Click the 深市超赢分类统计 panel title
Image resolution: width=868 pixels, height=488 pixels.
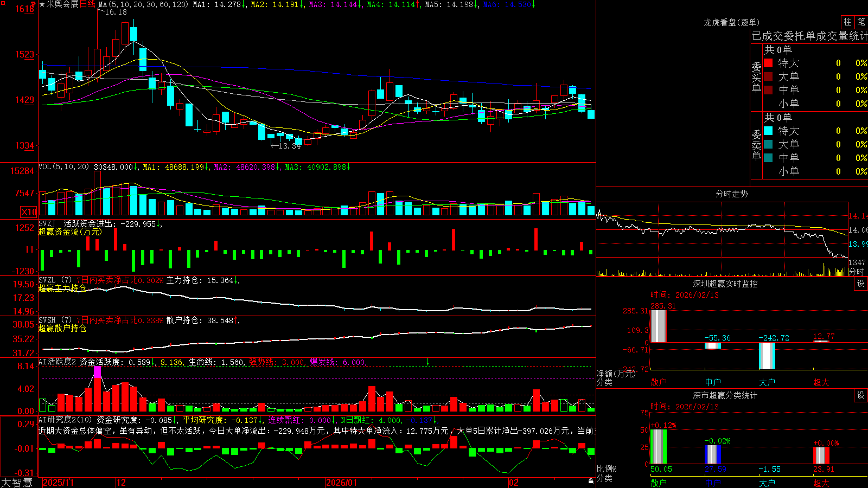point(725,395)
